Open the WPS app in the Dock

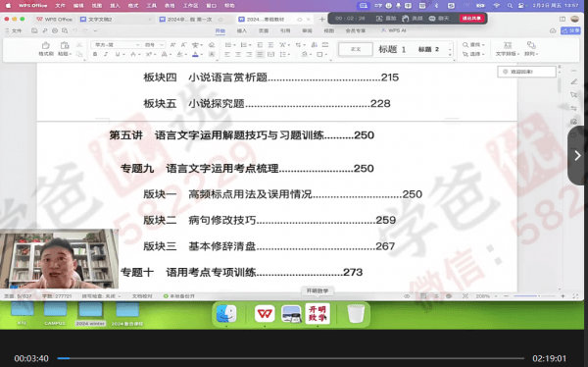[x=265, y=313]
